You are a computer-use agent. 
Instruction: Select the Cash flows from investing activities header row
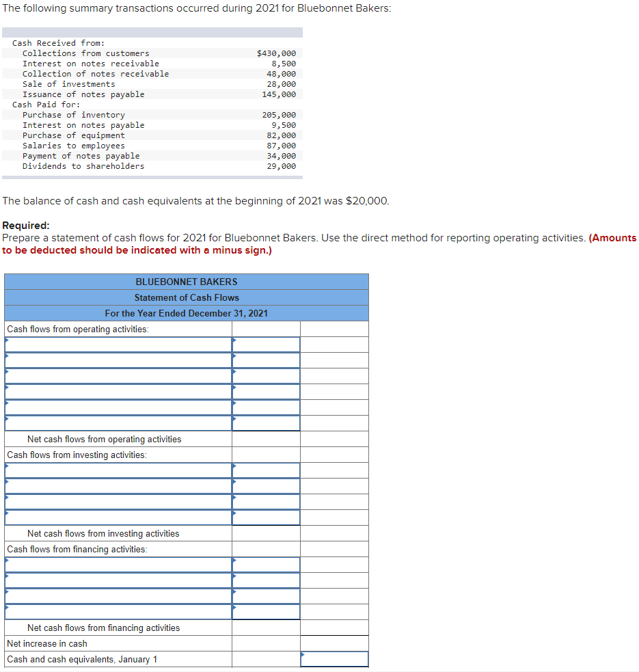click(118, 454)
